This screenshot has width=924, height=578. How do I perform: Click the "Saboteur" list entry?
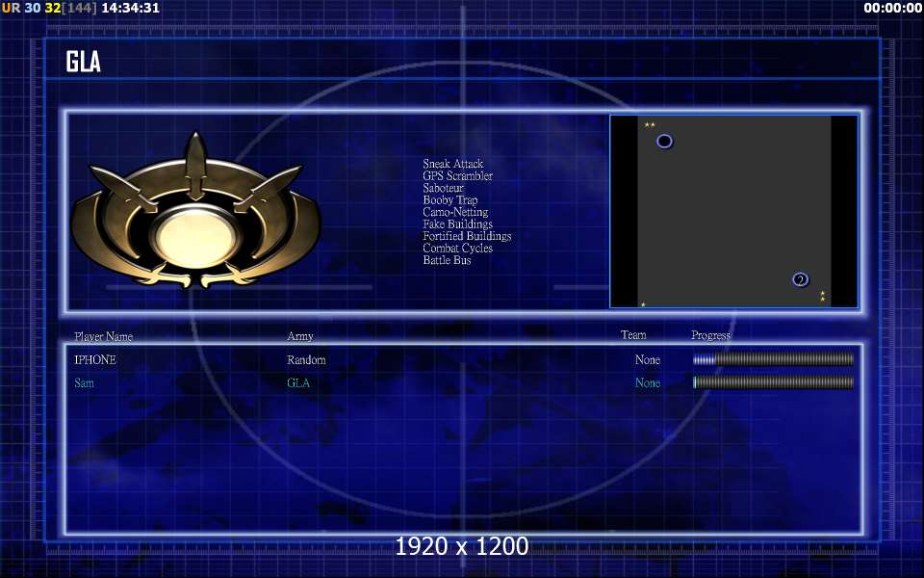(x=443, y=188)
